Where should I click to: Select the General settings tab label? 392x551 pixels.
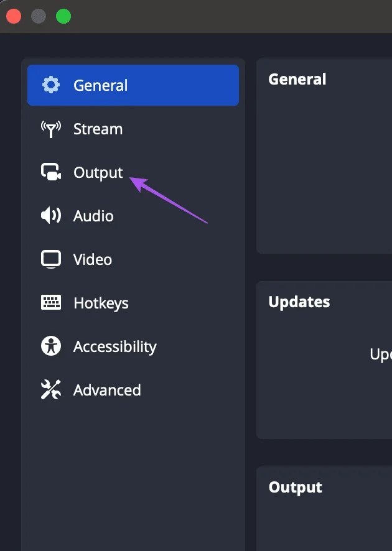pyautogui.click(x=101, y=85)
